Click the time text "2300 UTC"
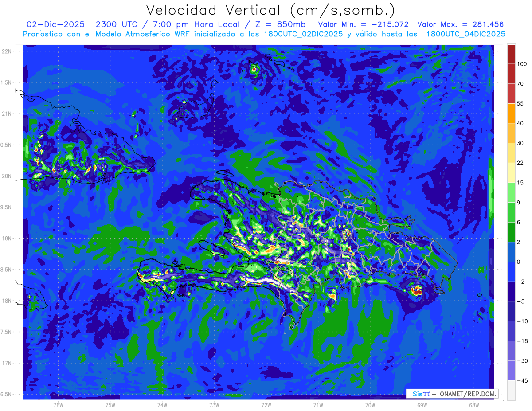532x411 pixels. coord(116,24)
